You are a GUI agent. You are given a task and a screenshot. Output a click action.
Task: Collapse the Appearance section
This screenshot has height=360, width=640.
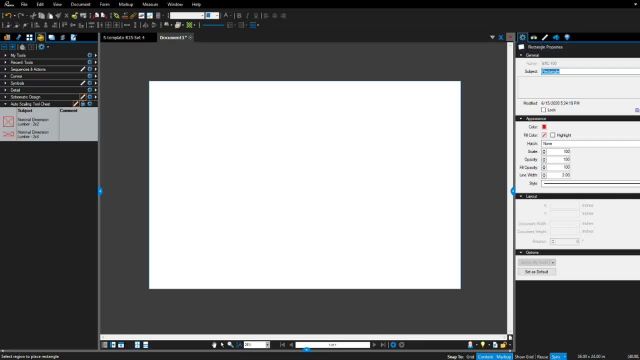tap(521, 119)
